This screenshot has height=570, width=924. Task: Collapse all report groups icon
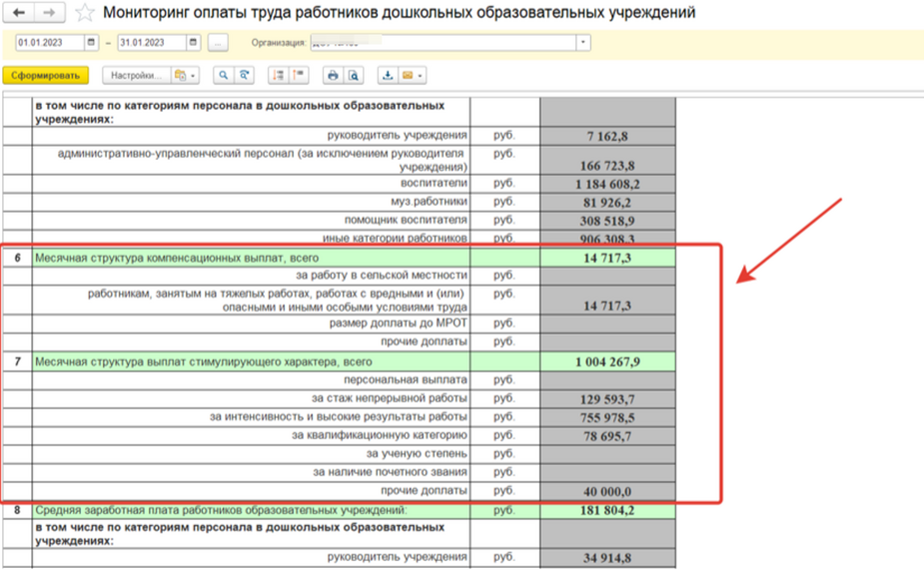(x=298, y=76)
